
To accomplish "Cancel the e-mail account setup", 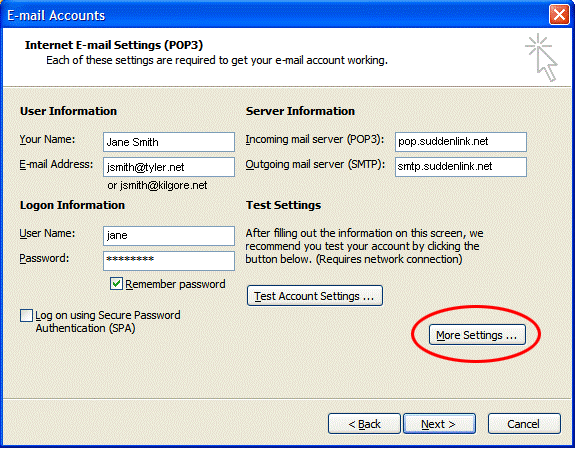I will pos(524,424).
